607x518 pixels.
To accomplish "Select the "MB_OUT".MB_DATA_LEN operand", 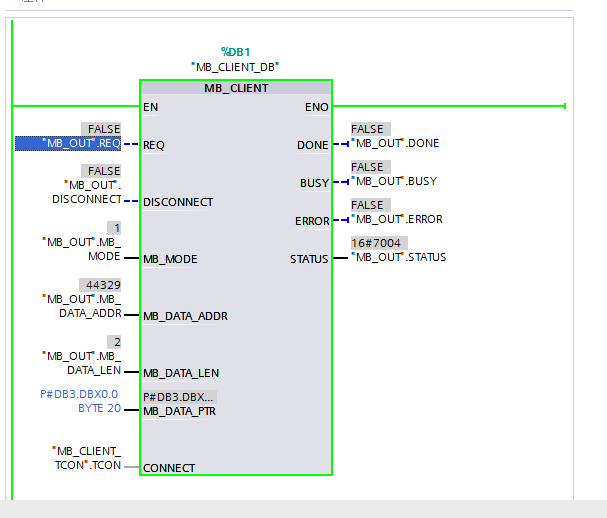I will (x=82, y=363).
